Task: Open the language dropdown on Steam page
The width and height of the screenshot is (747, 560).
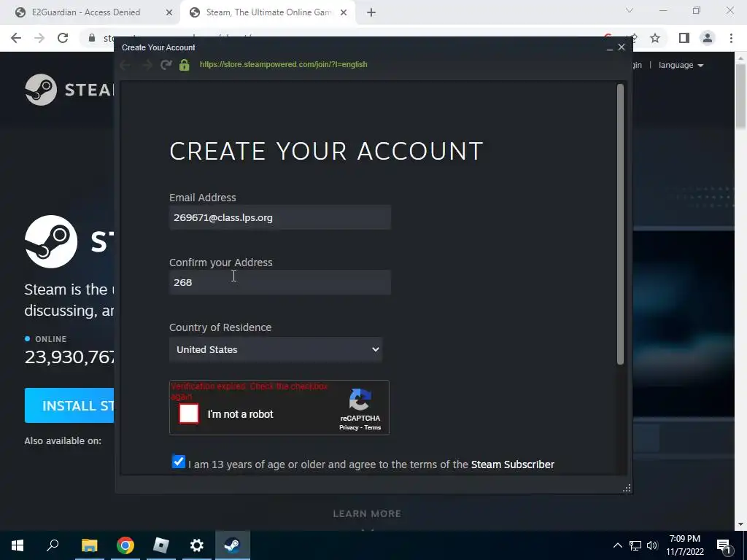Action: pyautogui.click(x=681, y=65)
